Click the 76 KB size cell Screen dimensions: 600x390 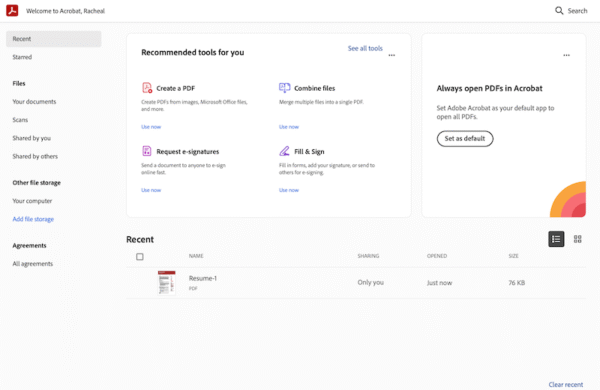(x=517, y=283)
